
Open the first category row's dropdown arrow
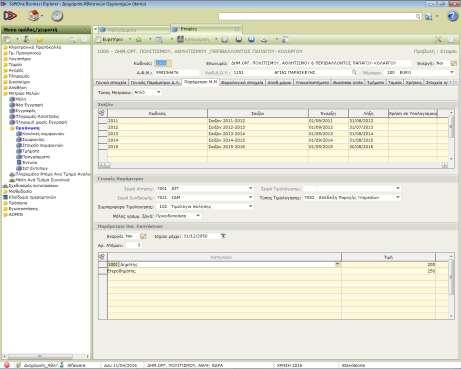coord(337,264)
